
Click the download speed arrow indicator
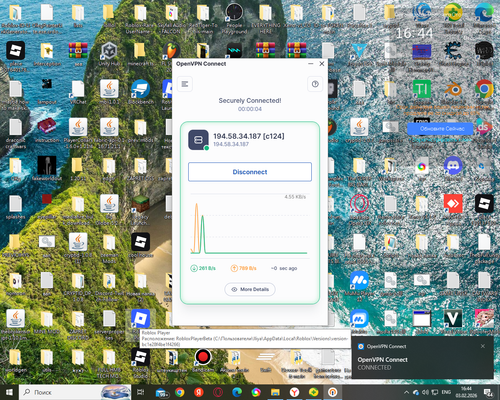tap(194, 268)
